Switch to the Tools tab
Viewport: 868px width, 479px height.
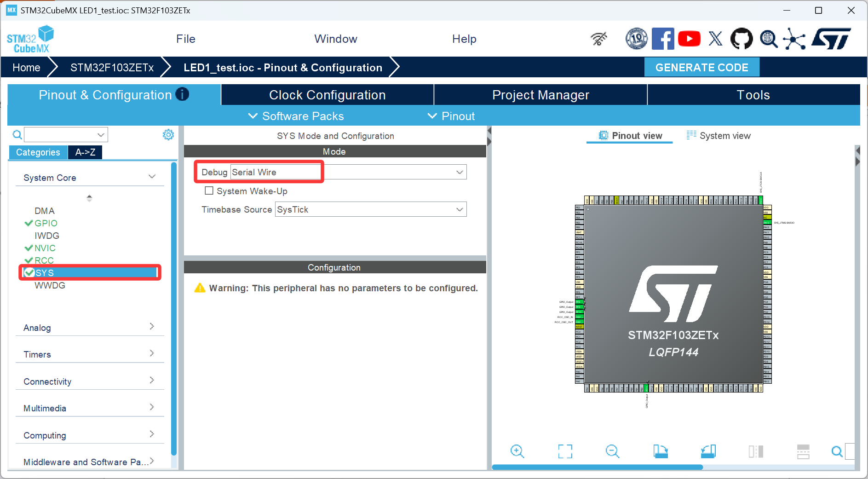pyautogui.click(x=753, y=95)
